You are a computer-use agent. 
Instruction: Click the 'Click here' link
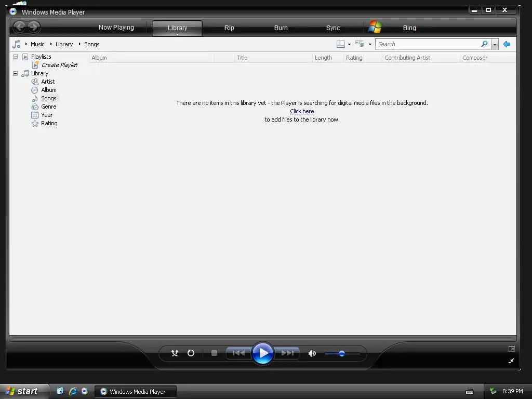[x=302, y=111]
